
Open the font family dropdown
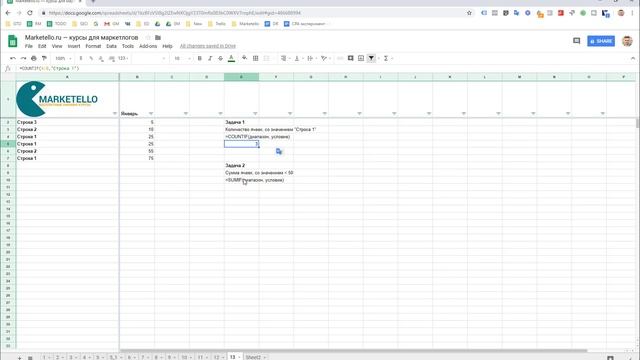tap(150, 58)
